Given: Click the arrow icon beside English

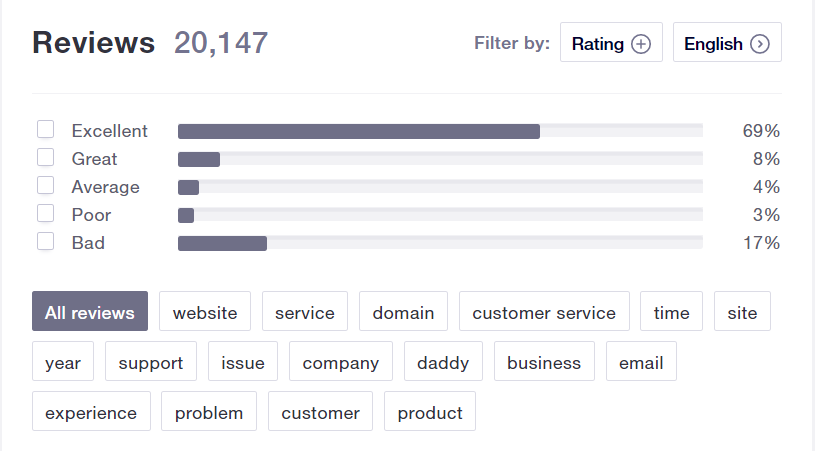Looking at the screenshot, I should click(x=760, y=44).
